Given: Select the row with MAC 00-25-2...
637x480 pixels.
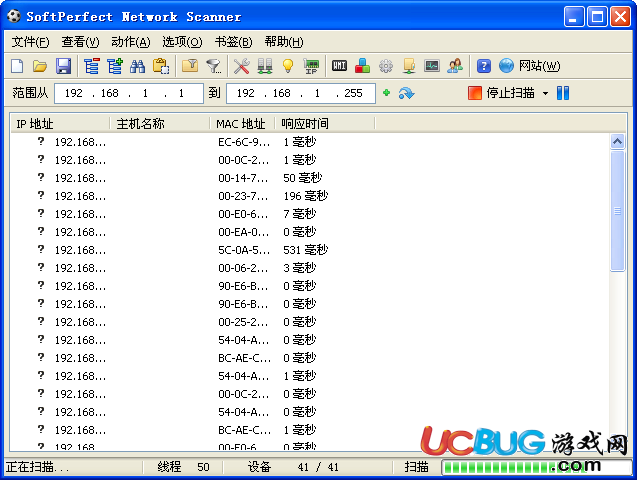Looking at the screenshot, I should point(310,322).
